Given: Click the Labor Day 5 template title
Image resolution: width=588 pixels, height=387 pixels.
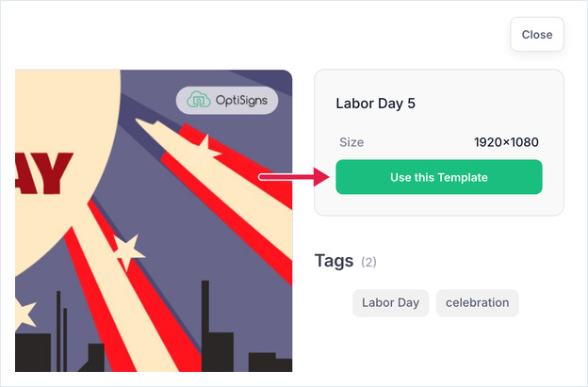Looking at the screenshot, I should (375, 104).
